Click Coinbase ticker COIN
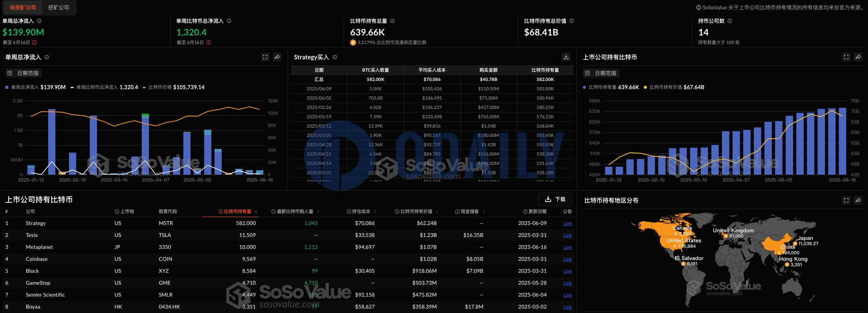Viewport: 868px width, 313px height. [165, 259]
